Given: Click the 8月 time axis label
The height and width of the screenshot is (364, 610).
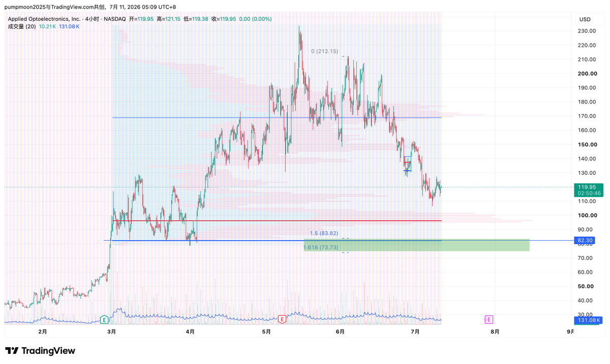Looking at the screenshot, I should tap(495, 332).
